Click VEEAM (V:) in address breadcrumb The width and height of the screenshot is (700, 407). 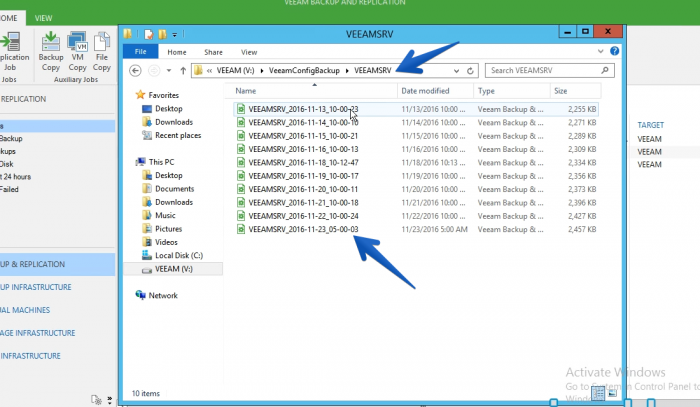click(235, 71)
